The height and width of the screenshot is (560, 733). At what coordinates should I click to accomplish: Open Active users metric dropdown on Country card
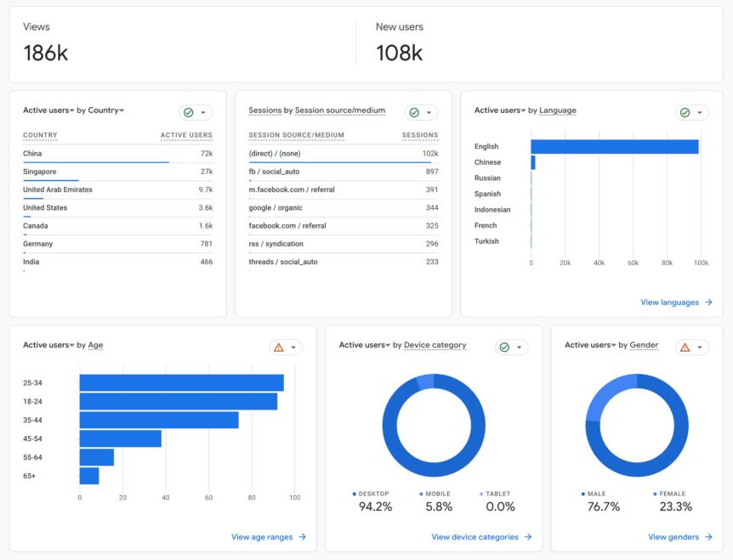coord(71,110)
